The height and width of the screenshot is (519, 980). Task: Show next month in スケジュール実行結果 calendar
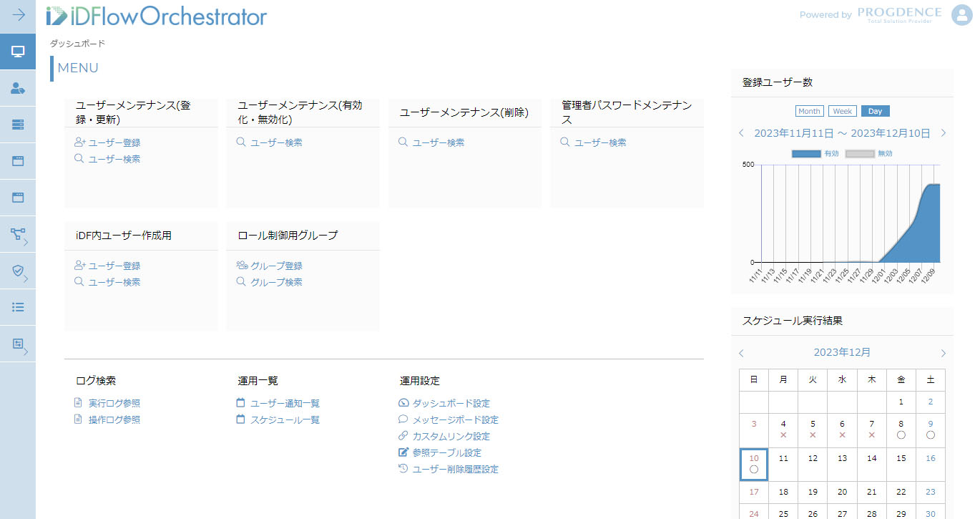(x=944, y=353)
